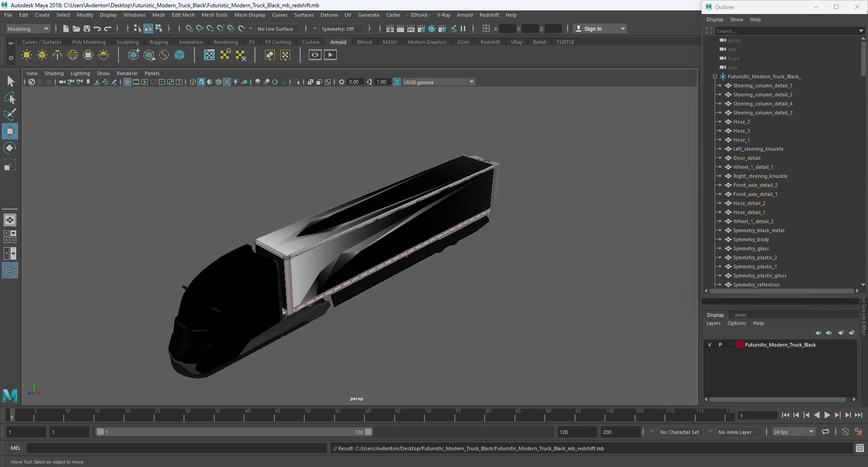This screenshot has width=868, height=467.
Task: Open the viewport Lighting menu
Action: click(80, 73)
